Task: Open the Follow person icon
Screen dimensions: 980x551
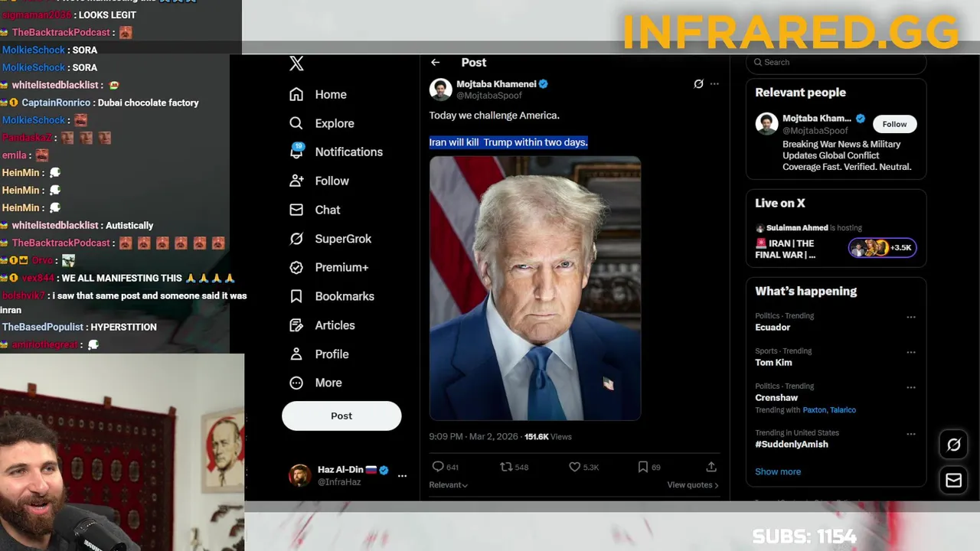Action: [x=296, y=181]
